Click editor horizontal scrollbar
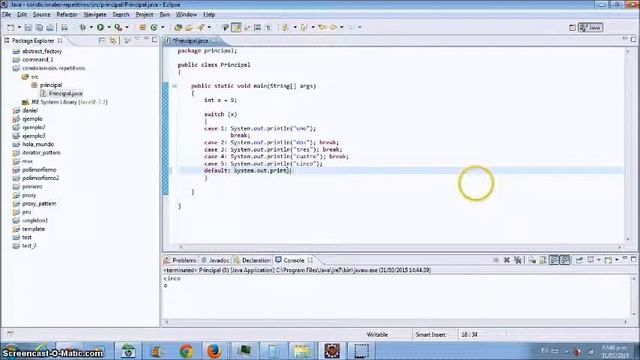The image size is (640, 360). tap(400, 247)
